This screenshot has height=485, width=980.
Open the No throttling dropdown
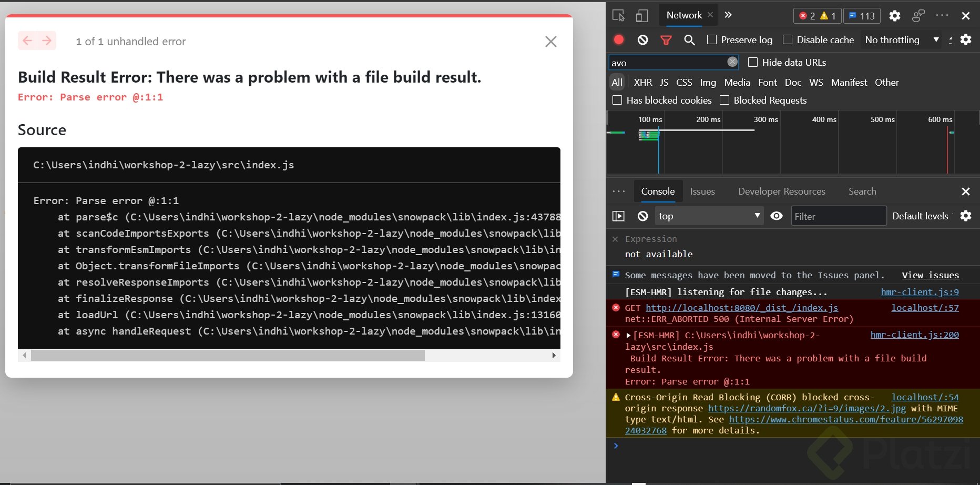pos(901,39)
